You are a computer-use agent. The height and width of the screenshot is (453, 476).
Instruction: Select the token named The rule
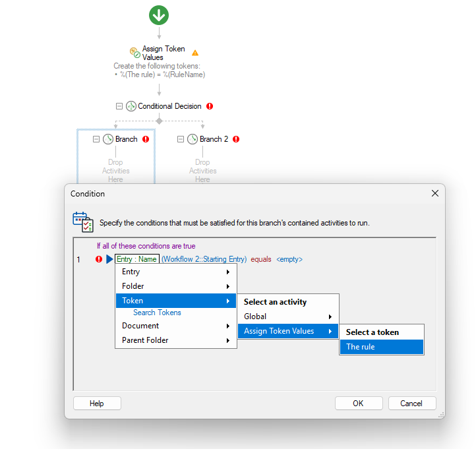tap(382, 347)
